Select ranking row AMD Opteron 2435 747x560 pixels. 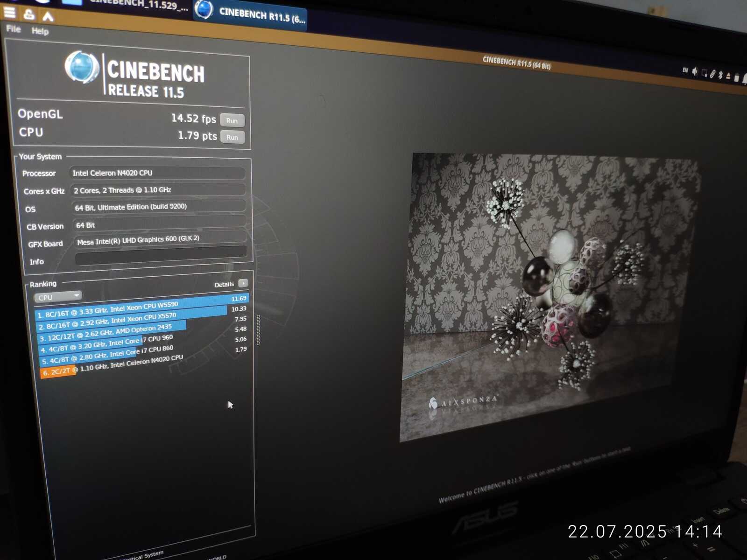143,329
